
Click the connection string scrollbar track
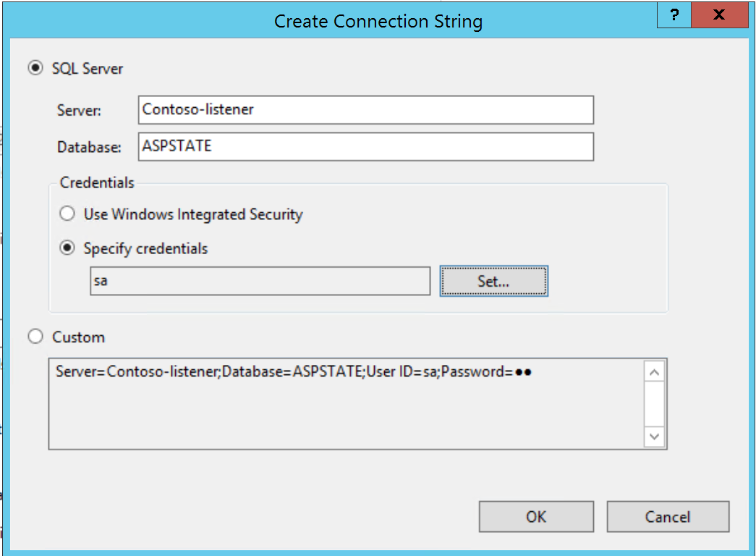[655, 404]
